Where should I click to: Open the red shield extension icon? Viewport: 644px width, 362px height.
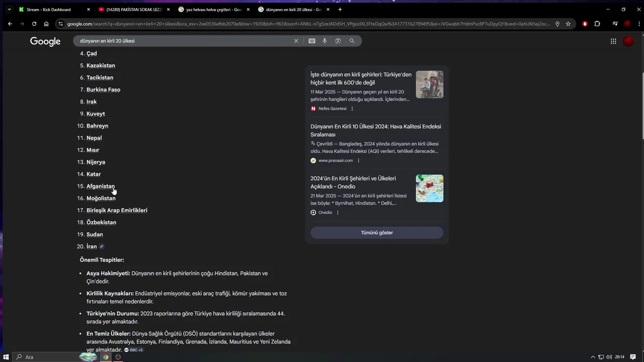585,24
